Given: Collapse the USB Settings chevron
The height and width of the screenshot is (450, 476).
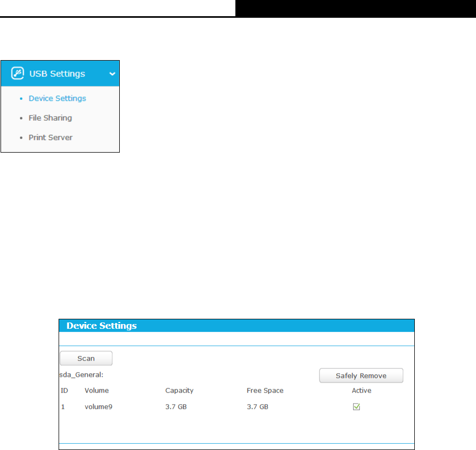Looking at the screenshot, I should [112, 74].
